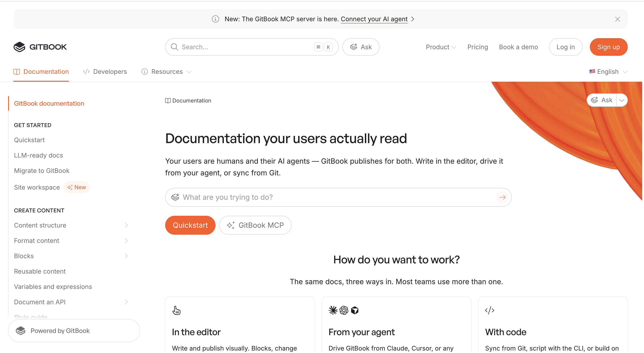Click the US flag icon beside English
644x353 pixels.
[592, 72]
